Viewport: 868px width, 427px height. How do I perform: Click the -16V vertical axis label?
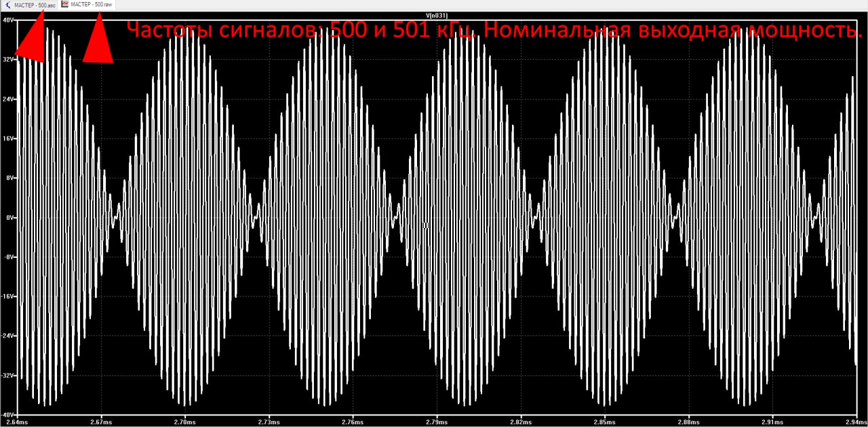click(x=7, y=297)
